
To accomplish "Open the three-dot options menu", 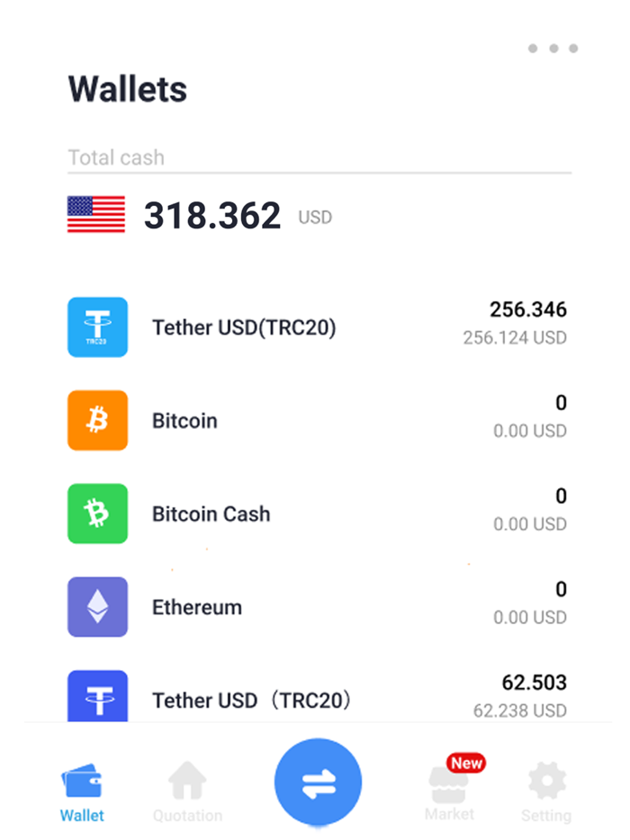I will pos(555,49).
